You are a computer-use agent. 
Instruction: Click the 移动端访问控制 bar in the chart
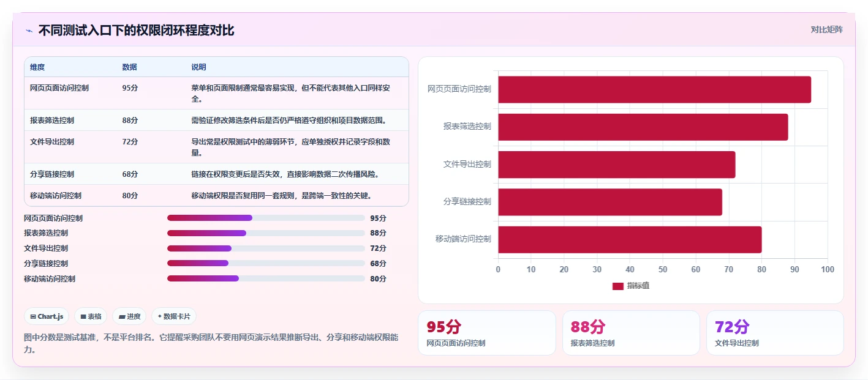pos(630,239)
